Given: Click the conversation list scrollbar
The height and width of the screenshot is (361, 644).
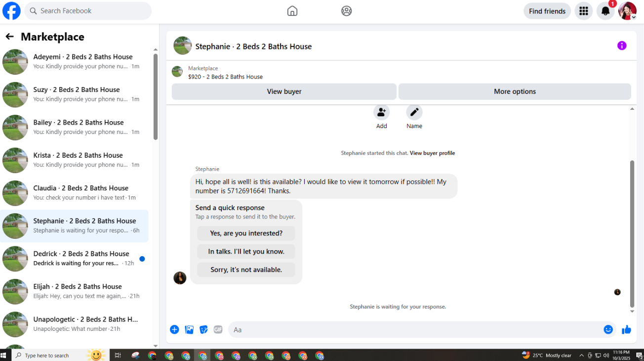Looking at the screenshot, I should [156, 96].
